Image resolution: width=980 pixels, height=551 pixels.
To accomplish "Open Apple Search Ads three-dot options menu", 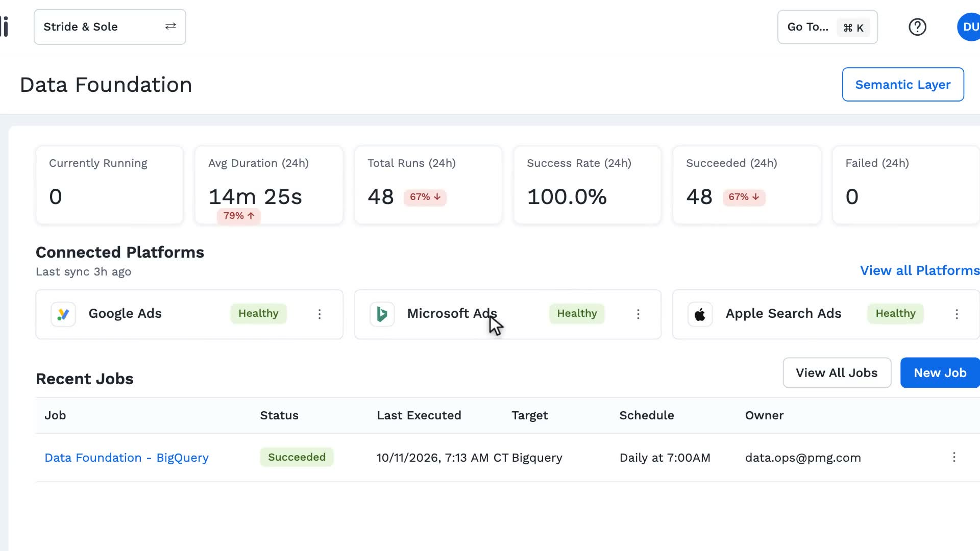I will (957, 314).
